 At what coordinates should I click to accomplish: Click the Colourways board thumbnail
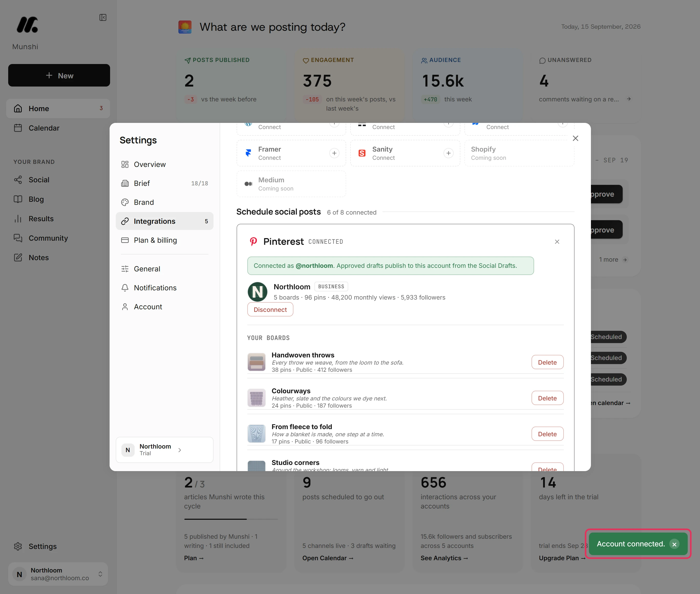256,398
